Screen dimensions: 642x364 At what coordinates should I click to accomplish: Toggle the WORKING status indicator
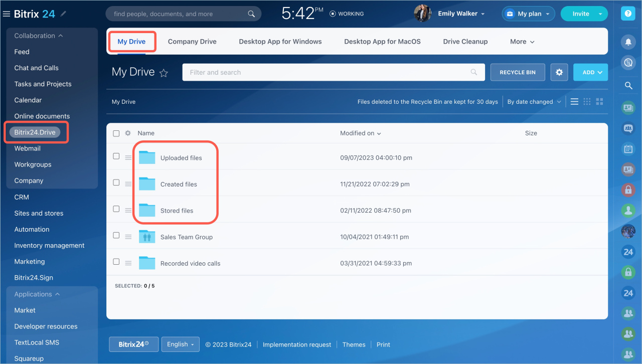click(347, 14)
